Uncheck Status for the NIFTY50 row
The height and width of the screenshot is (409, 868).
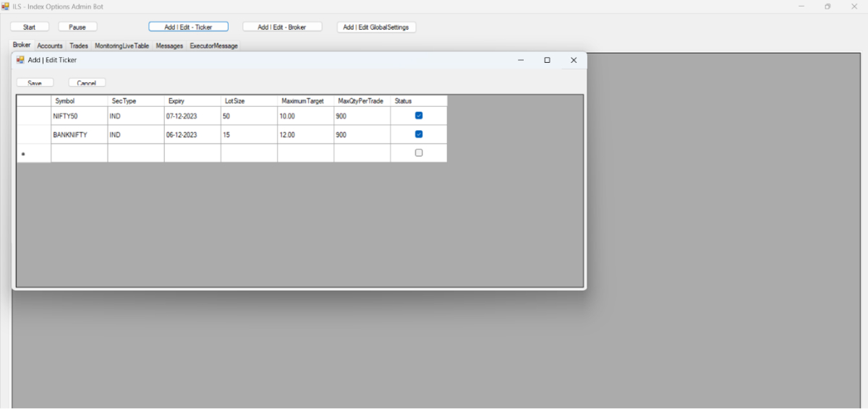tap(419, 116)
